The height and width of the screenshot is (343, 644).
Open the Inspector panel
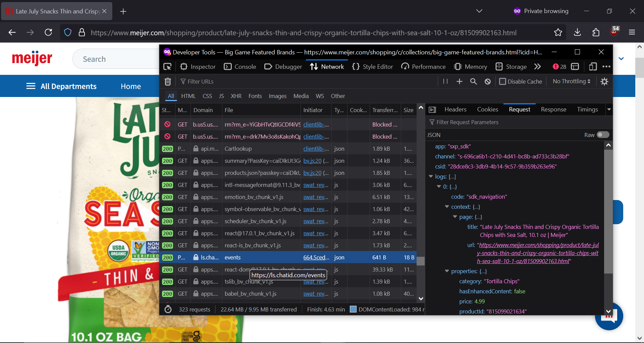coord(198,67)
